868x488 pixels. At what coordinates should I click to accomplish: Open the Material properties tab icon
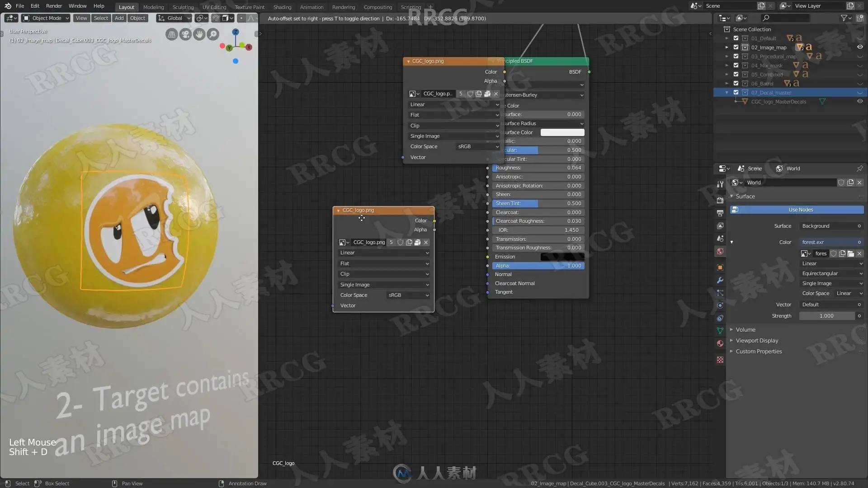(x=720, y=343)
